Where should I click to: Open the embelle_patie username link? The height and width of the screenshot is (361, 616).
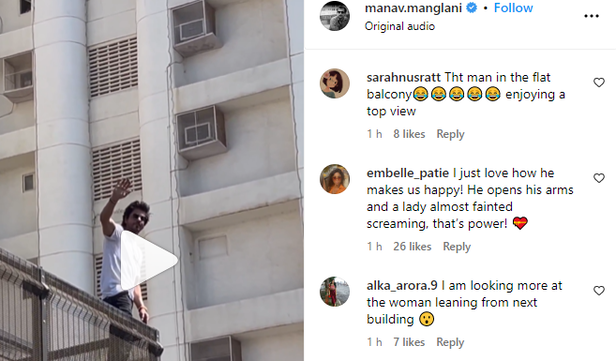(x=407, y=173)
